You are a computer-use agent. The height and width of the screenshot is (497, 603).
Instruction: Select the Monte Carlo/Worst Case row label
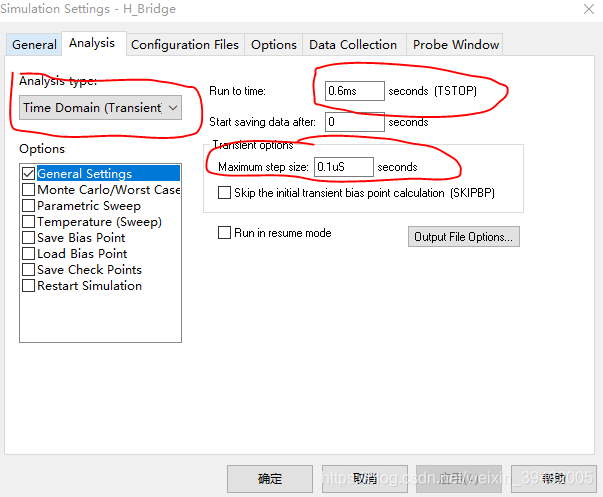(108, 190)
